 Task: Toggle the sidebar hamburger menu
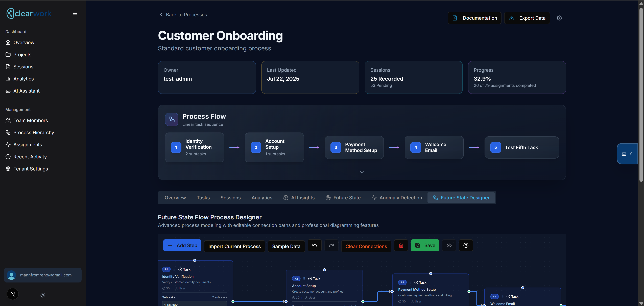[x=75, y=13]
